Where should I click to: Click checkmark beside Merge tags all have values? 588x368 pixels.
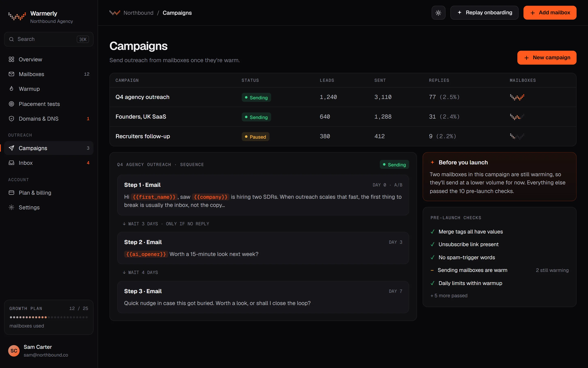click(432, 232)
